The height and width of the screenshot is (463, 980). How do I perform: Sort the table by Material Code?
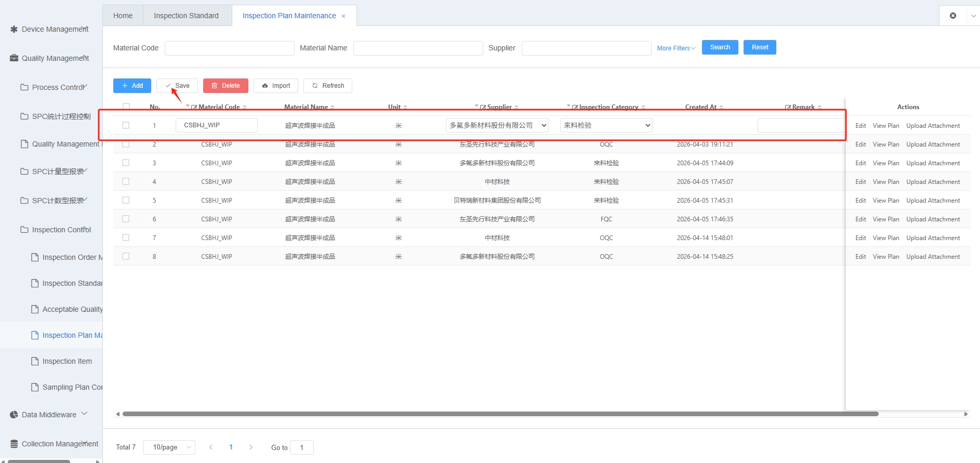(245, 107)
